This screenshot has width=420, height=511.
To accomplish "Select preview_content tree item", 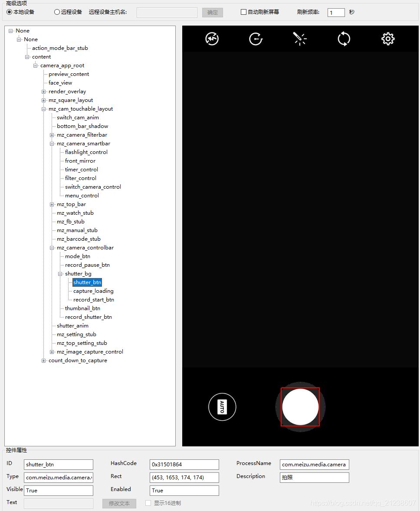I will [x=69, y=74].
